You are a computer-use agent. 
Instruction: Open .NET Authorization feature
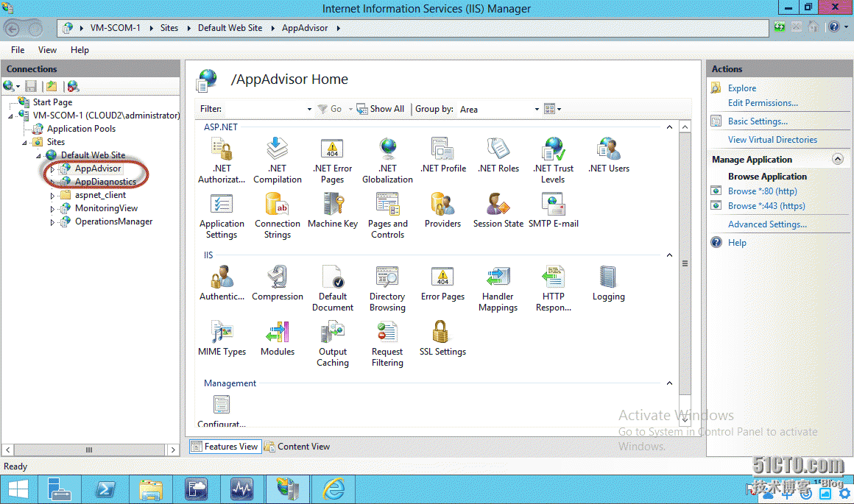[222, 160]
